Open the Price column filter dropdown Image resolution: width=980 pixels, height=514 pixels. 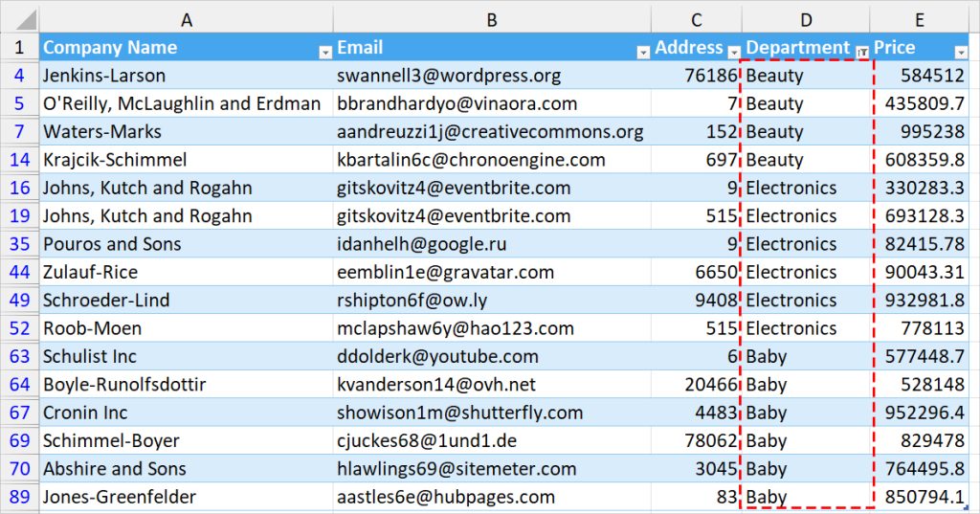[961, 53]
